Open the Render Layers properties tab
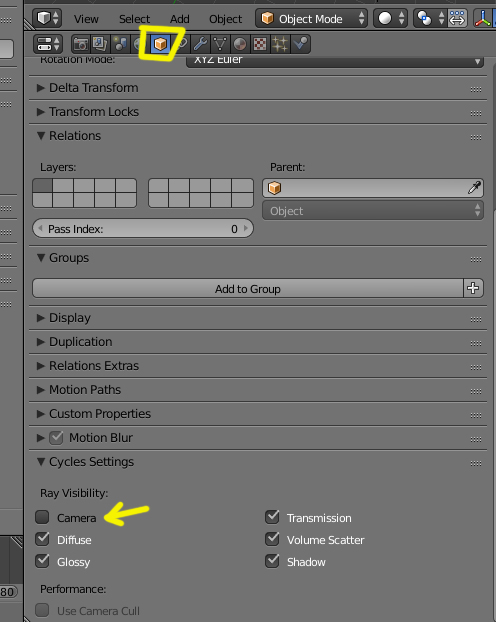496x622 pixels. 100,44
